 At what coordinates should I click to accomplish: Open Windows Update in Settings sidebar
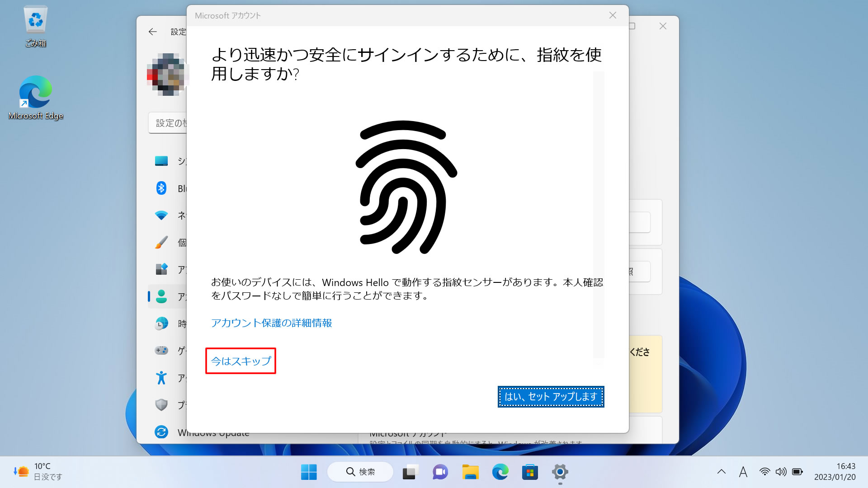(x=201, y=432)
